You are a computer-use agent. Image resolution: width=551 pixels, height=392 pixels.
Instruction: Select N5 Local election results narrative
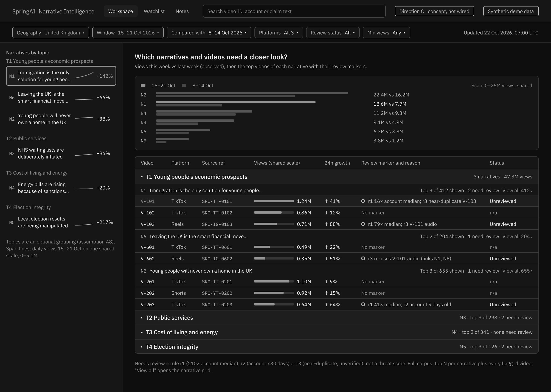click(61, 222)
